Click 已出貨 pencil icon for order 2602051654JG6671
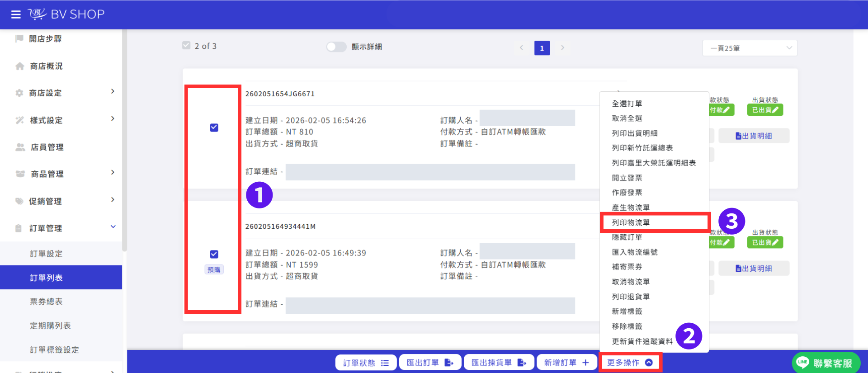Viewport: 868px width, 373px height. (775, 110)
